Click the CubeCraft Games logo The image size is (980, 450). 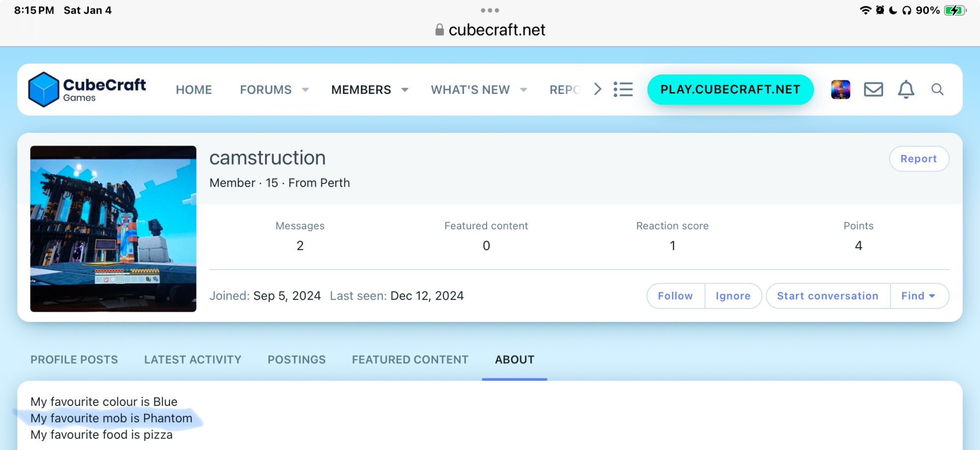(87, 89)
